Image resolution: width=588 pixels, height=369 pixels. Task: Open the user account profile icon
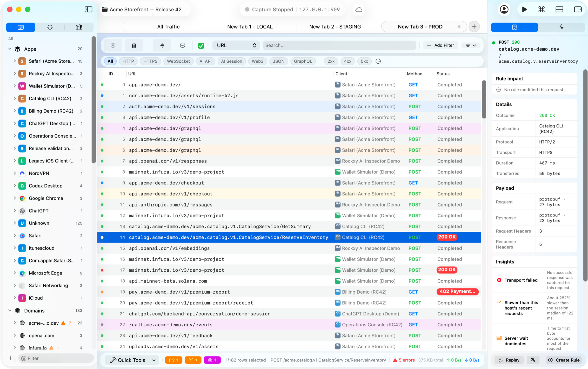[x=504, y=9]
